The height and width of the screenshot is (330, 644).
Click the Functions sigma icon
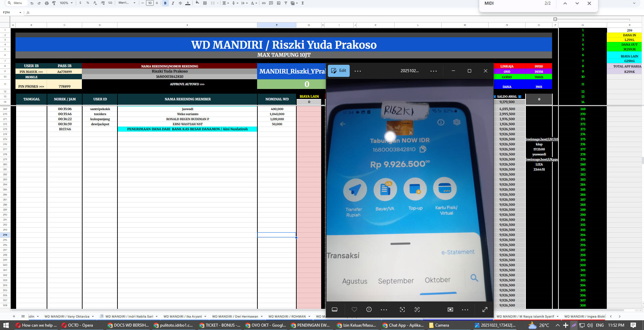(303, 3)
